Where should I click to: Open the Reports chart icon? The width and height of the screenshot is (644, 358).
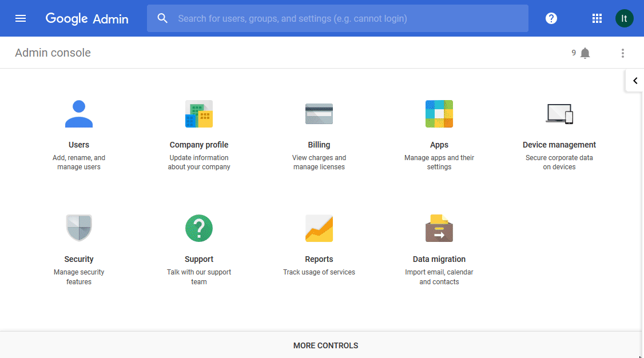(319, 228)
